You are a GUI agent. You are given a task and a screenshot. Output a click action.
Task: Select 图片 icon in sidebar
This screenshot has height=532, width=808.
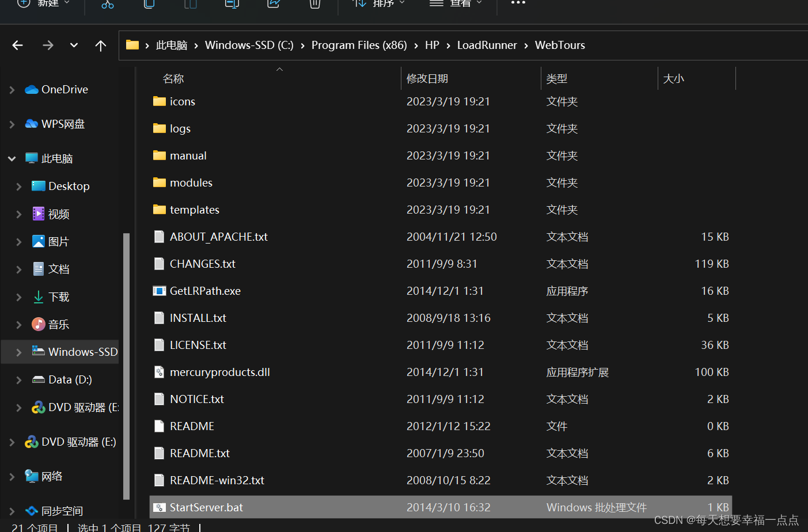(x=39, y=241)
